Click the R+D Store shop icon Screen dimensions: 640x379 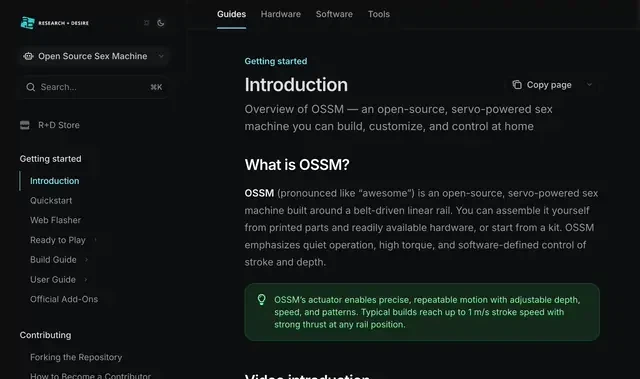[25, 125]
